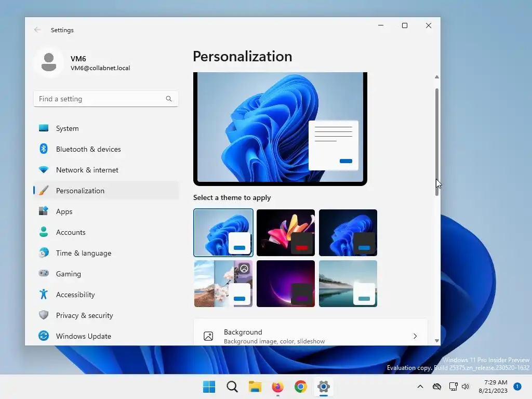Click into Find a setting box

click(106, 99)
